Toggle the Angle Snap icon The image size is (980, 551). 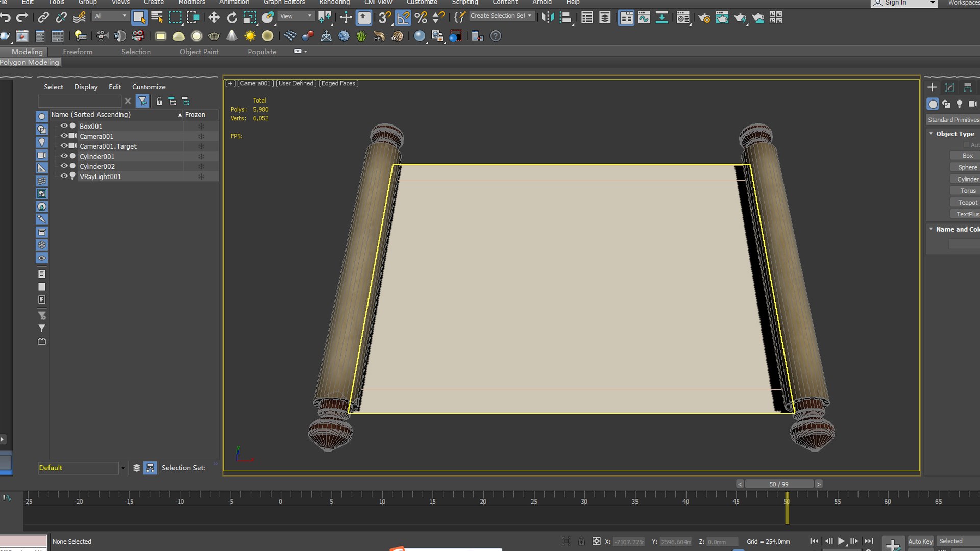click(403, 18)
